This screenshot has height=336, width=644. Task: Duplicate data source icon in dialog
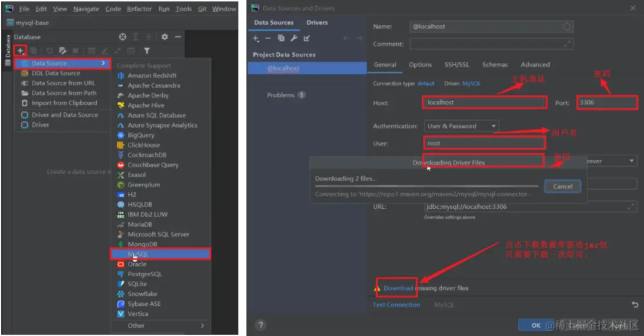tap(281, 38)
